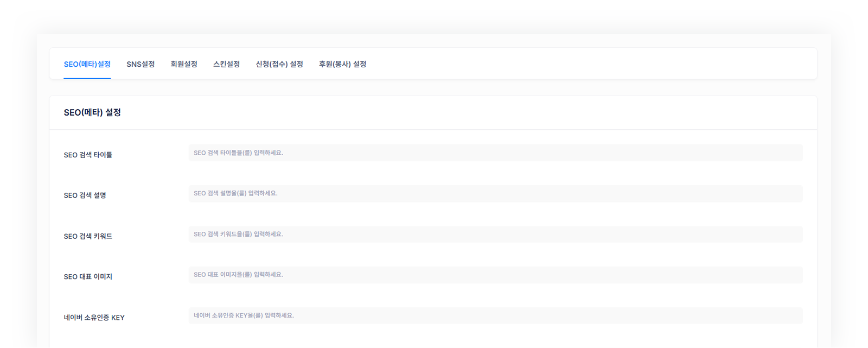Click the SEO 검색 타이틀 field label
Image resolution: width=868 pixels, height=348 pixels.
click(x=88, y=155)
